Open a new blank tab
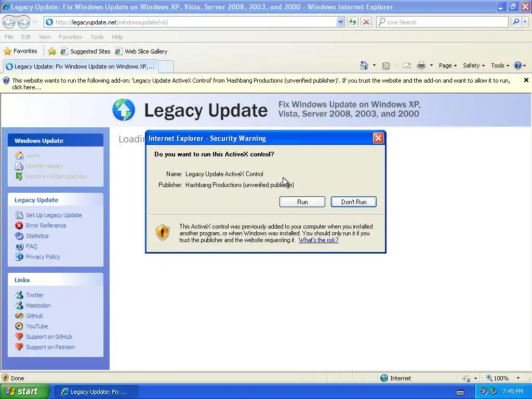This screenshot has width=532, height=399. point(166,66)
